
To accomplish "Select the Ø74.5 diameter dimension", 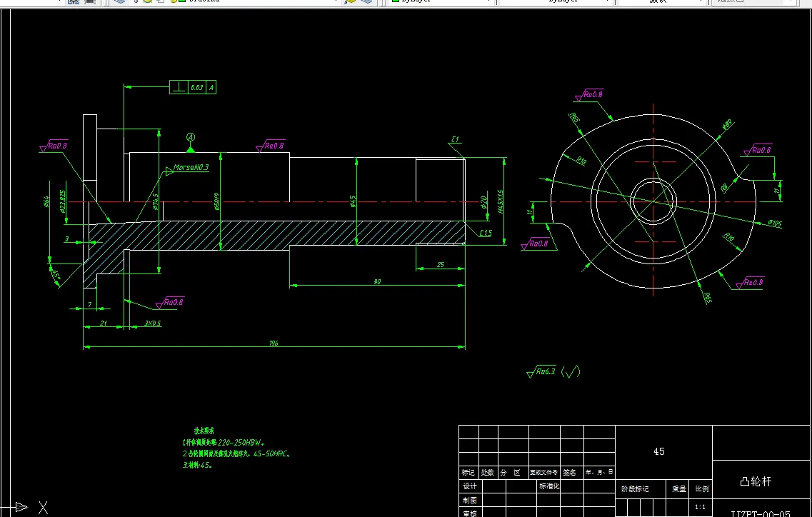I will (155, 202).
